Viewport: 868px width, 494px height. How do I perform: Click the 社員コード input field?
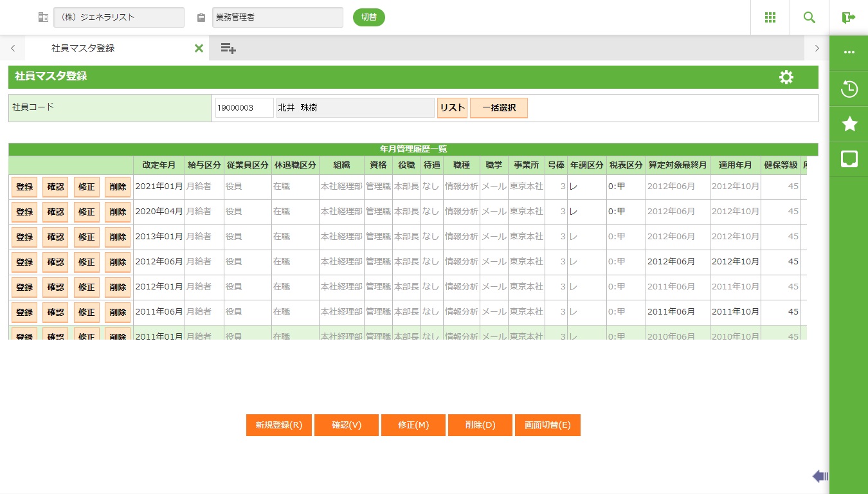(244, 108)
